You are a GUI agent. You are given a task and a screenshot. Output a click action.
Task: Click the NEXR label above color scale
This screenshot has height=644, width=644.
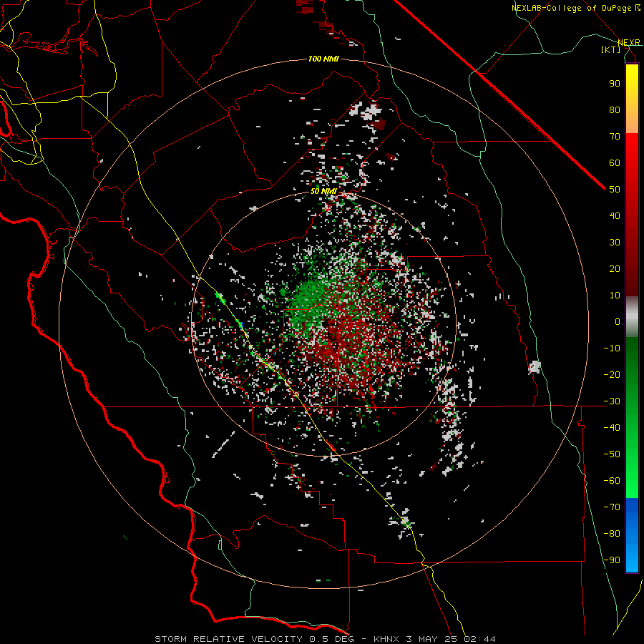629,42
